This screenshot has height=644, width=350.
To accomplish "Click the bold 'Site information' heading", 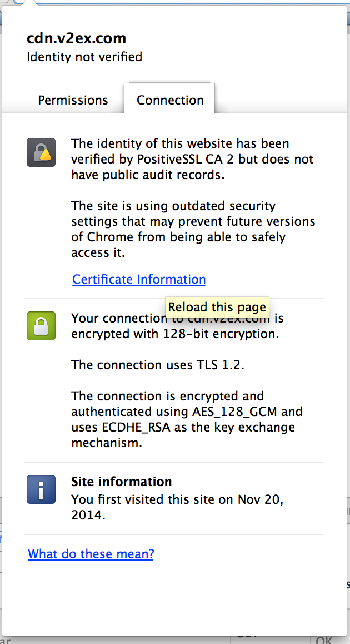I will 121,482.
